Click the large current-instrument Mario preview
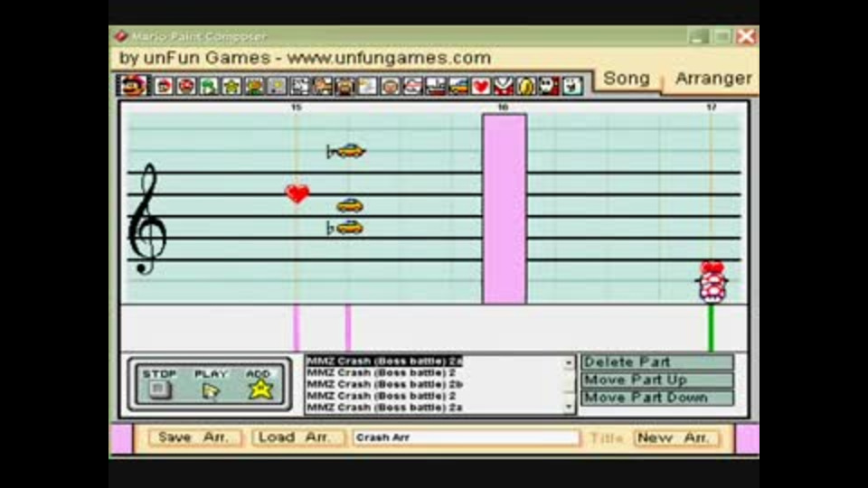868x488 pixels. click(133, 86)
